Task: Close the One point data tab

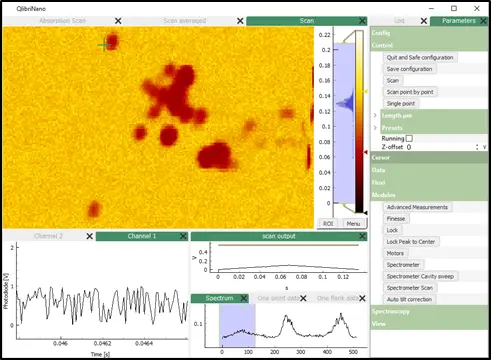Action: tap(303, 298)
